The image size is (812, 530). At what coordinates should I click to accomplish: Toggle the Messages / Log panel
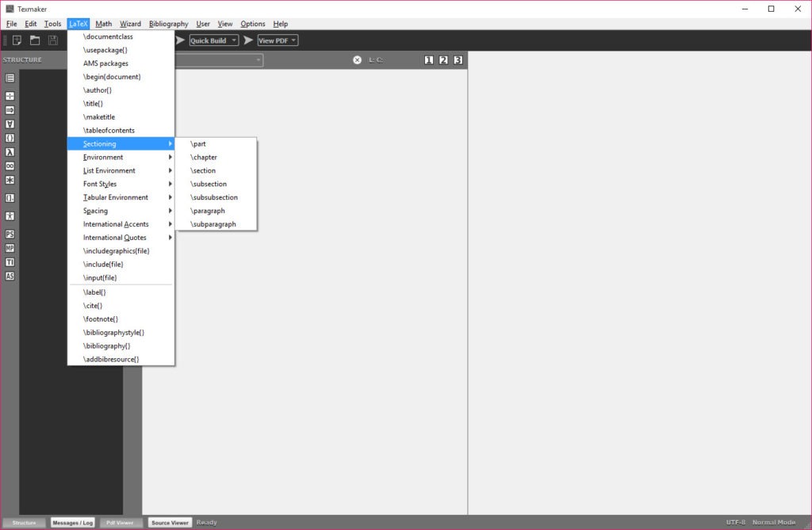point(72,523)
